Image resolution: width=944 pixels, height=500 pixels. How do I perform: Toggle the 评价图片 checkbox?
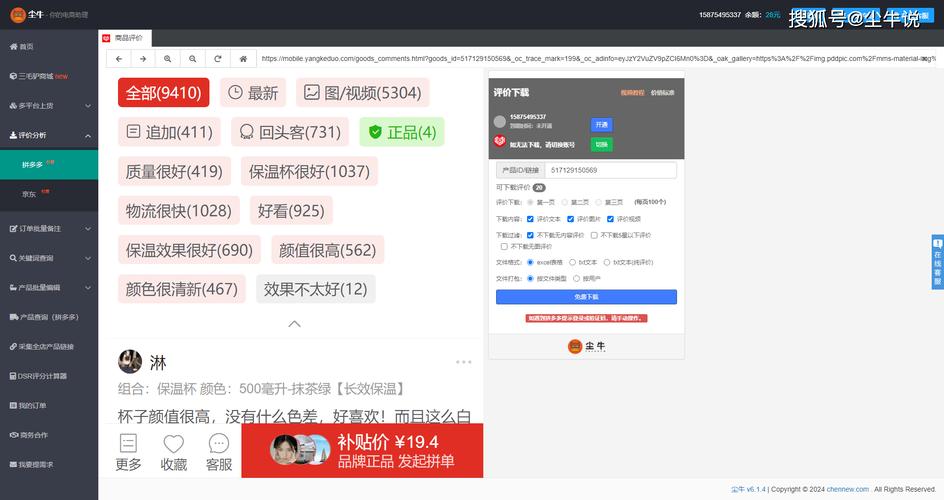tap(570, 219)
